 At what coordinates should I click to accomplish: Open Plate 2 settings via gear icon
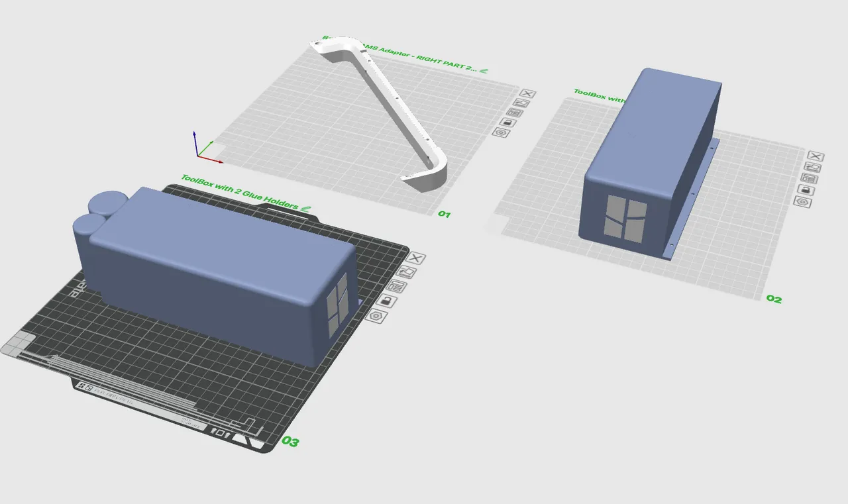click(x=803, y=201)
